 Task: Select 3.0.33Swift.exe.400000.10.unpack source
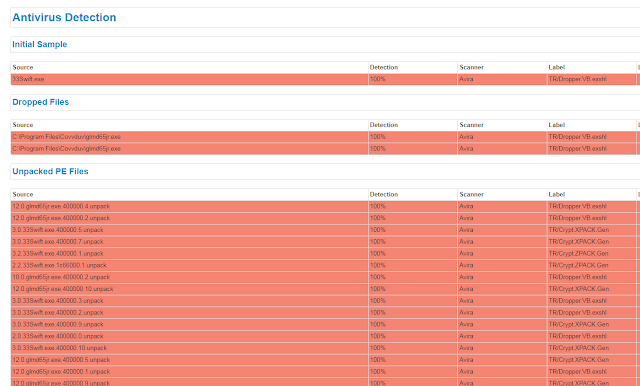[189, 348]
